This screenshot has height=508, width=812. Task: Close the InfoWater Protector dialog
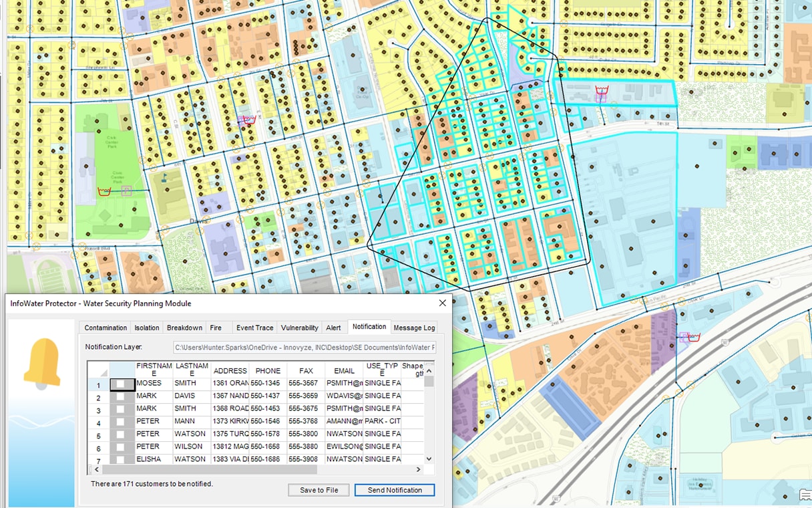pyautogui.click(x=442, y=303)
